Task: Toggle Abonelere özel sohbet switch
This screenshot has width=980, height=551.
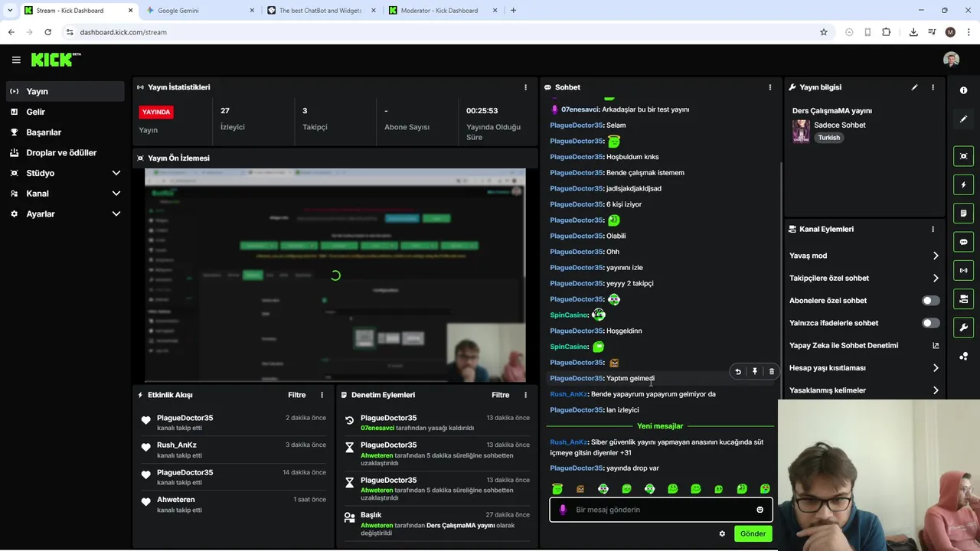Action: pos(930,301)
